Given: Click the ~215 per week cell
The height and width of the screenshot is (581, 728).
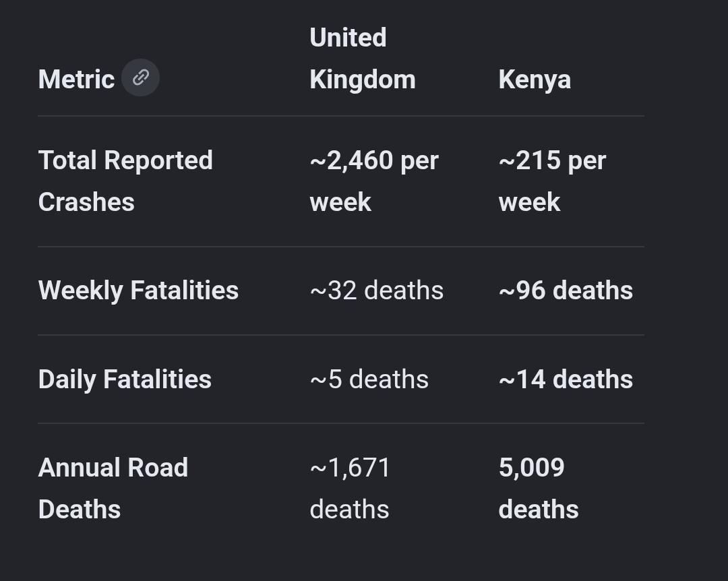Looking at the screenshot, I should (x=552, y=181).
